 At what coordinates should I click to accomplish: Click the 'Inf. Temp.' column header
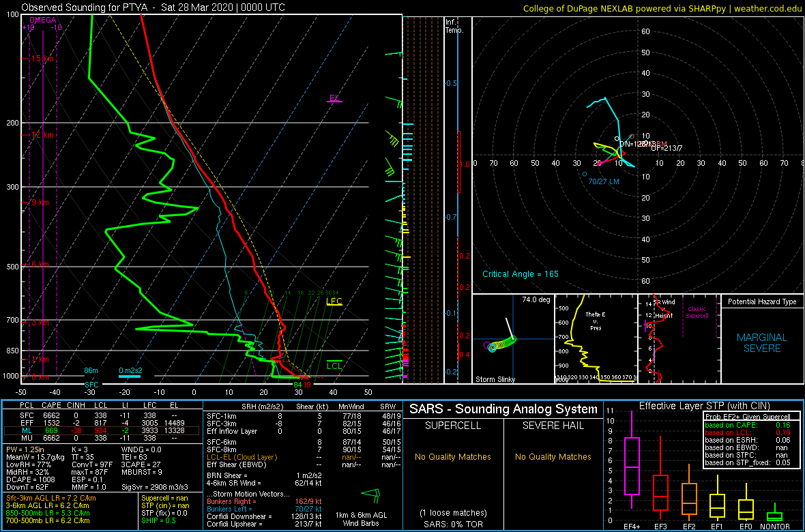point(454,27)
